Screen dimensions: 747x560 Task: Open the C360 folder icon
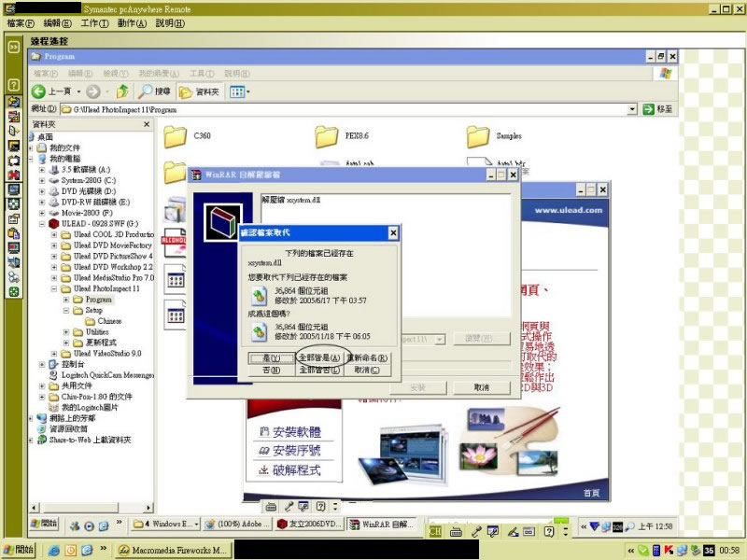[x=175, y=137]
